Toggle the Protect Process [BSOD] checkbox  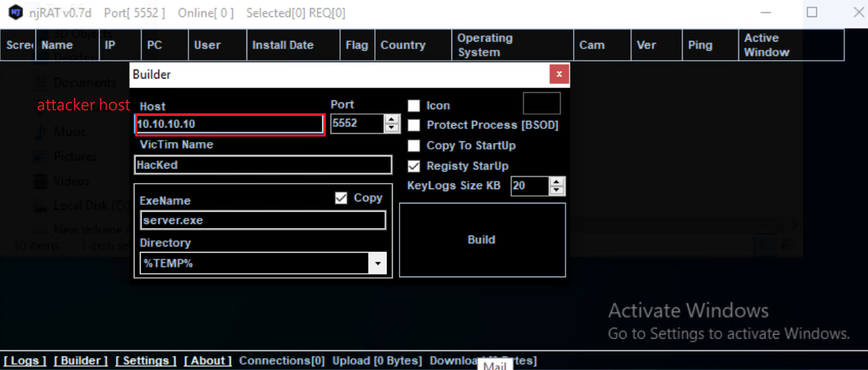click(414, 125)
